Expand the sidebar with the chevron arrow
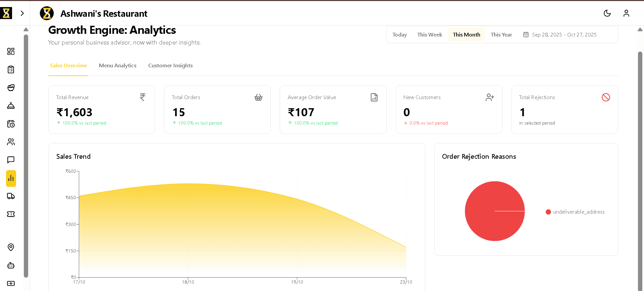644x291 pixels. click(22, 13)
